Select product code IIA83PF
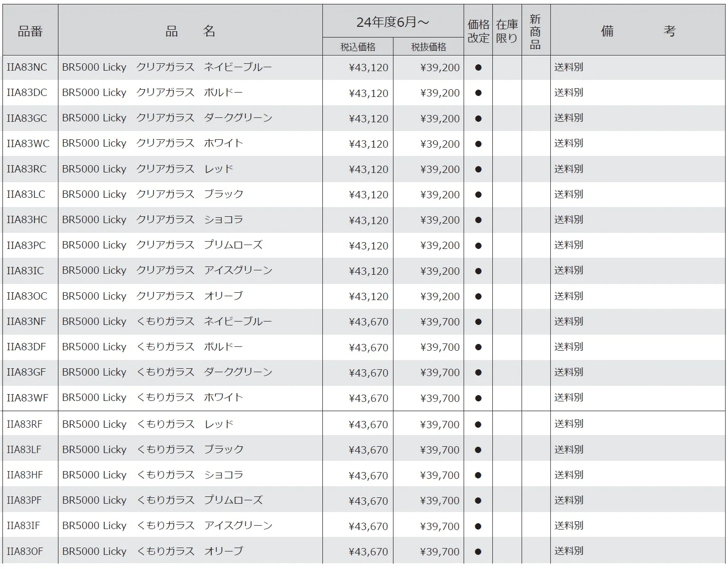The image size is (728, 569). pyautogui.click(x=24, y=500)
